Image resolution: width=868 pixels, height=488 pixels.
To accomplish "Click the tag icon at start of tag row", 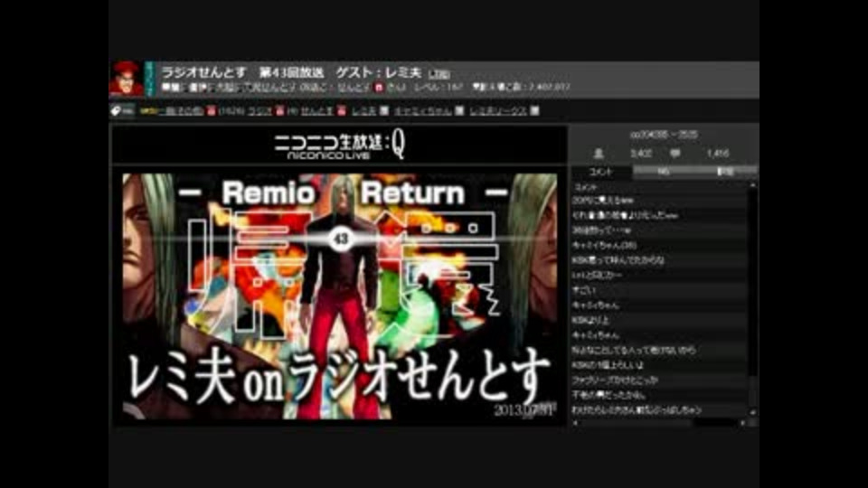I will tap(116, 110).
